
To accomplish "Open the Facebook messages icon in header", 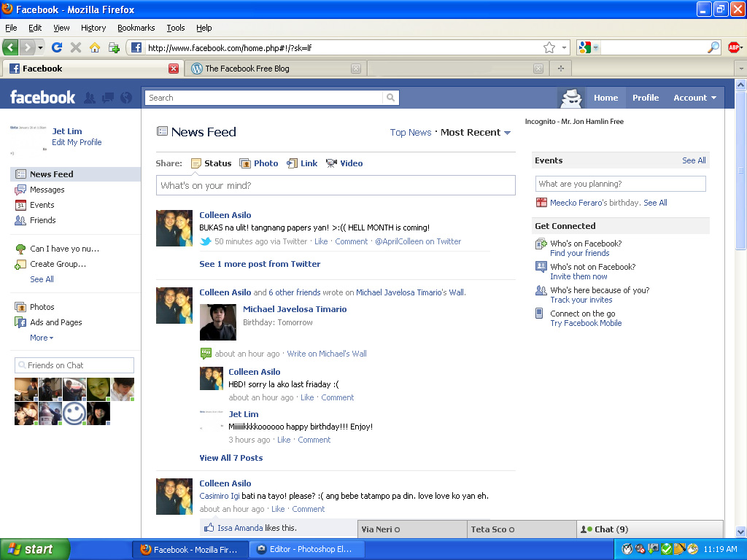I will click(108, 98).
